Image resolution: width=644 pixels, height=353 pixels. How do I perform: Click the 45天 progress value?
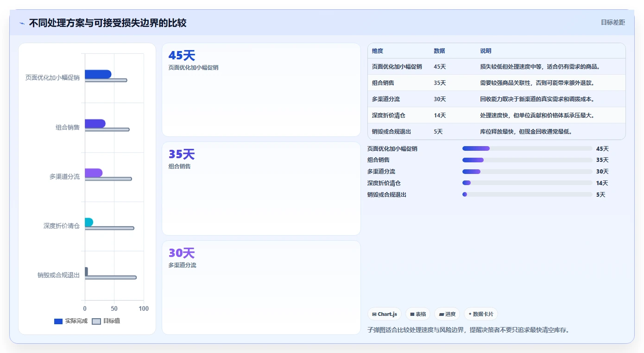(602, 149)
